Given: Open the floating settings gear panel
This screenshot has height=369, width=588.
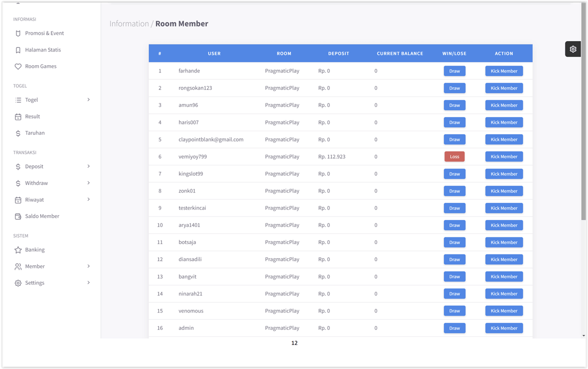Looking at the screenshot, I should coord(573,49).
